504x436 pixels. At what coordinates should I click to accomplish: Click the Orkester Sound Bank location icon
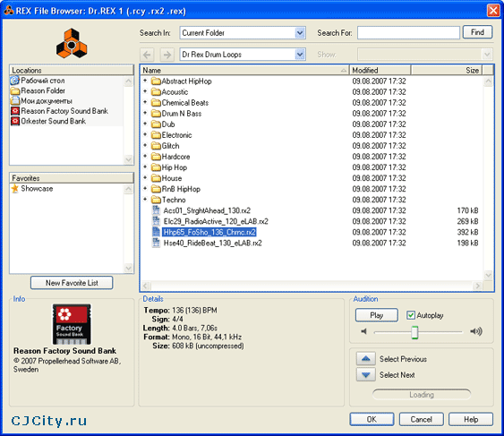(x=15, y=121)
